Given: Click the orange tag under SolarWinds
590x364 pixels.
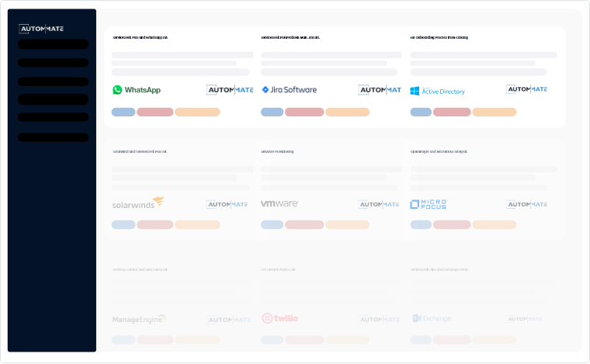Looking at the screenshot, I should [x=197, y=225].
